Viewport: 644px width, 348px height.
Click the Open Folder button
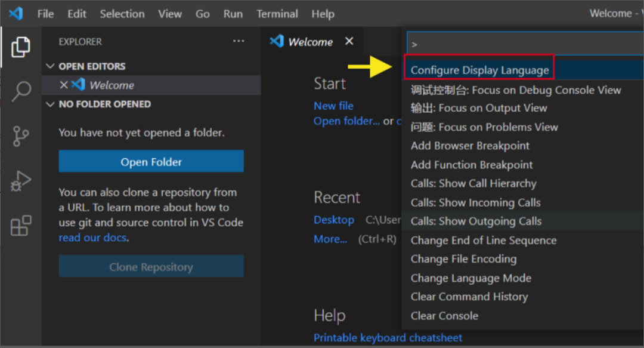coord(151,161)
